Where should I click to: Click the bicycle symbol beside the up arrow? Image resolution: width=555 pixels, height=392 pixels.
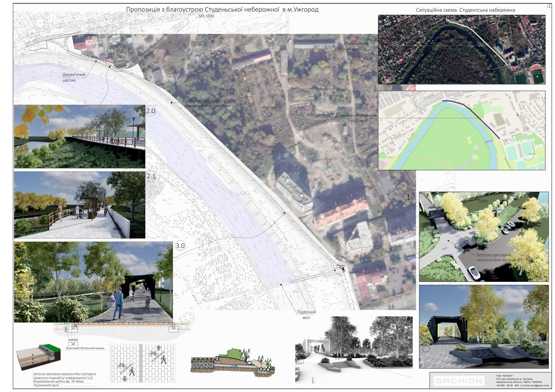click(x=153, y=353)
